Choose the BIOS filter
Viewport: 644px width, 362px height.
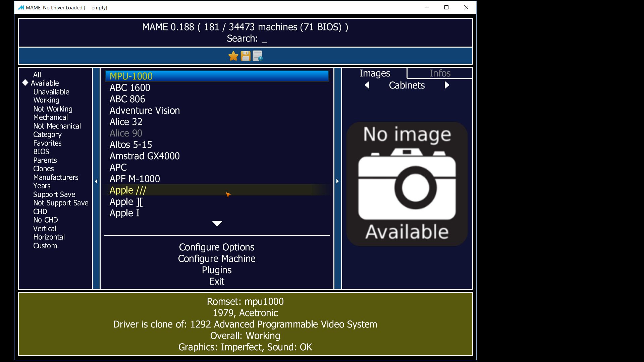pyautogui.click(x=41, y=152)
